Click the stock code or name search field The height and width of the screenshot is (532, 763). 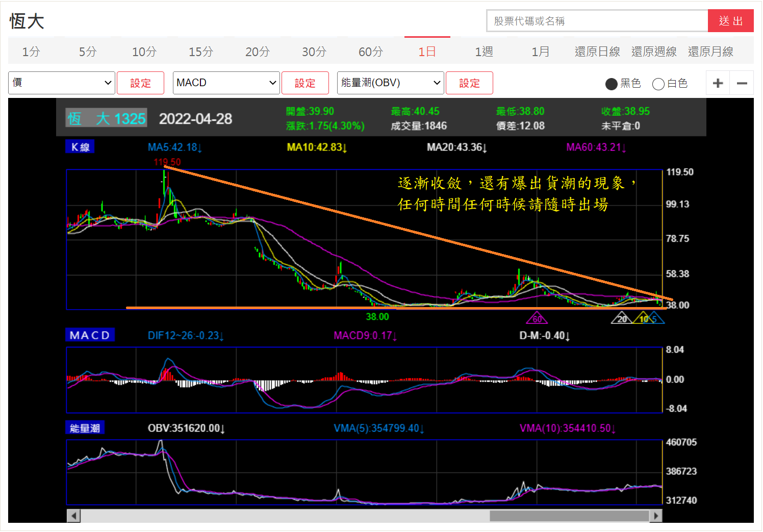point(597,21)
